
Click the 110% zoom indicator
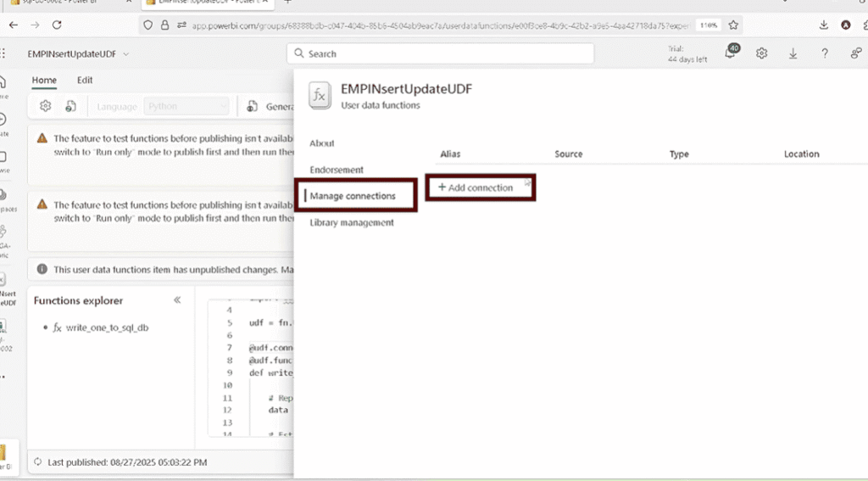point(709,25)
